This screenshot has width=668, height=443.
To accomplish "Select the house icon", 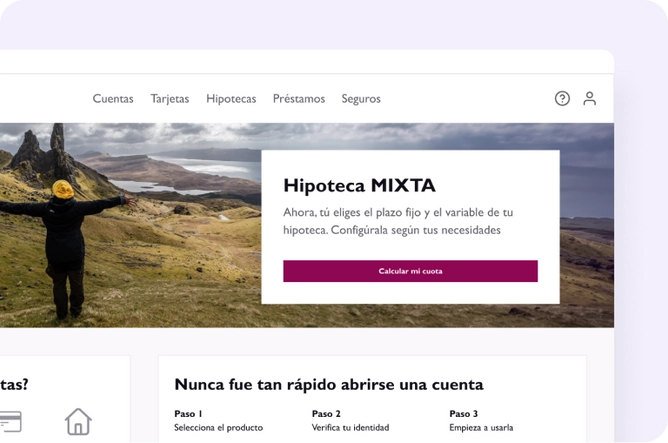I will pyautogui.click(x=78, y=422).
